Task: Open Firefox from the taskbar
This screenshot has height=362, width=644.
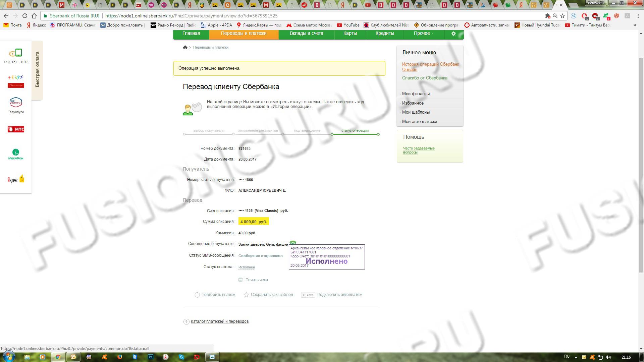Action: click(120, 357)
